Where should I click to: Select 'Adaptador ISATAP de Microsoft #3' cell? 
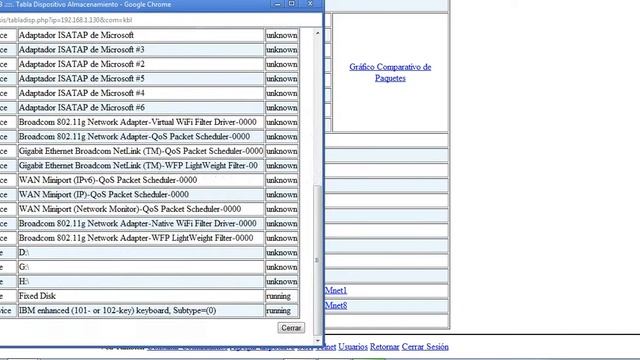[x=141, y=50]
